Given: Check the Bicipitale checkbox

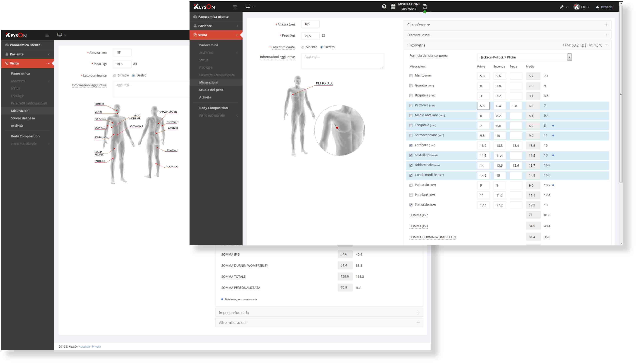Looking at the screenshot, I should [x=411, y=96].
